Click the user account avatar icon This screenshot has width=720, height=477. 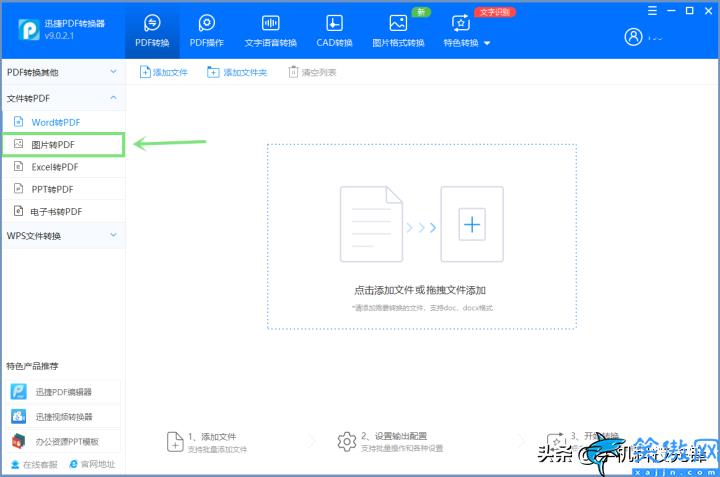click(633, 37)
